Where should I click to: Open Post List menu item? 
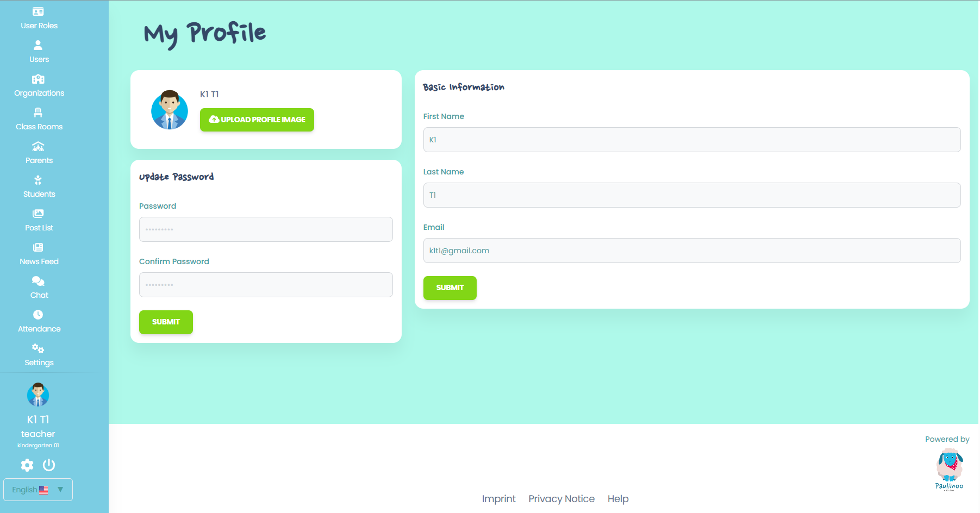click(x=39, y=228)
